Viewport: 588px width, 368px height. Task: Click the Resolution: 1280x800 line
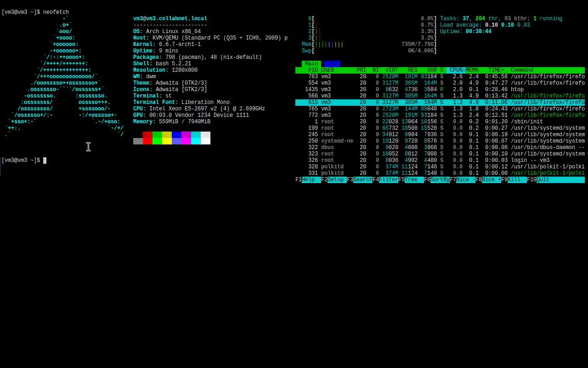165,70
